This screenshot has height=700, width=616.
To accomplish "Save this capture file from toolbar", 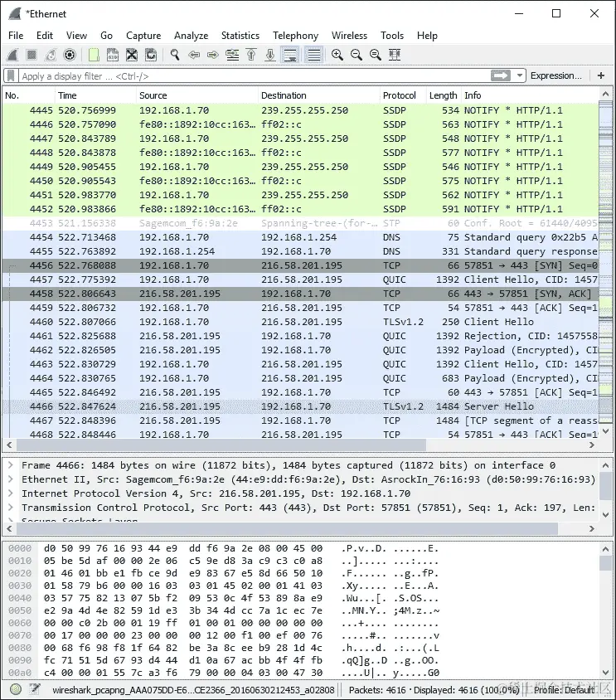I will 113,55.
